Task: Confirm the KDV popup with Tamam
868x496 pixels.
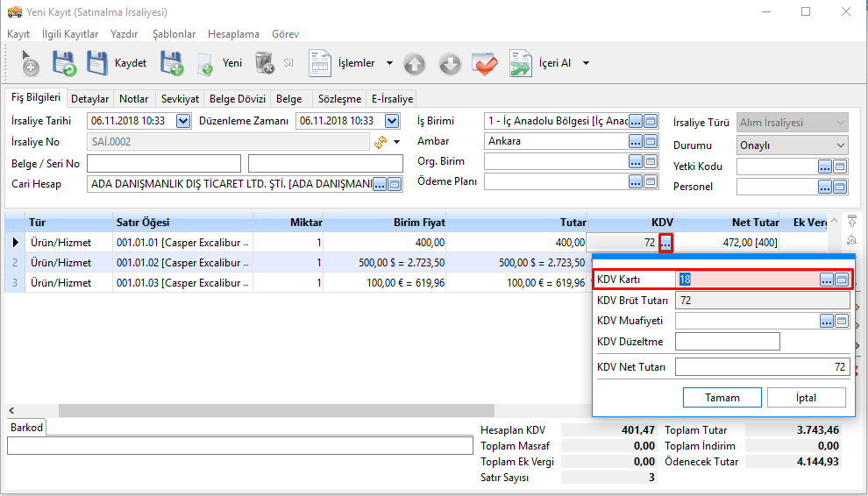Action: pyautogui.click(x=722, y=398)
